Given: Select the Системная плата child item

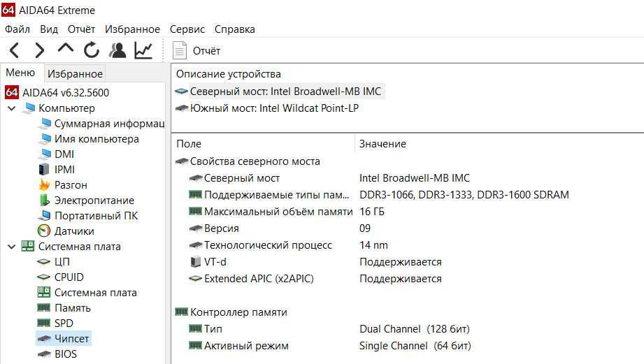Looking at the screenshot, I should (x=87, y=293).
